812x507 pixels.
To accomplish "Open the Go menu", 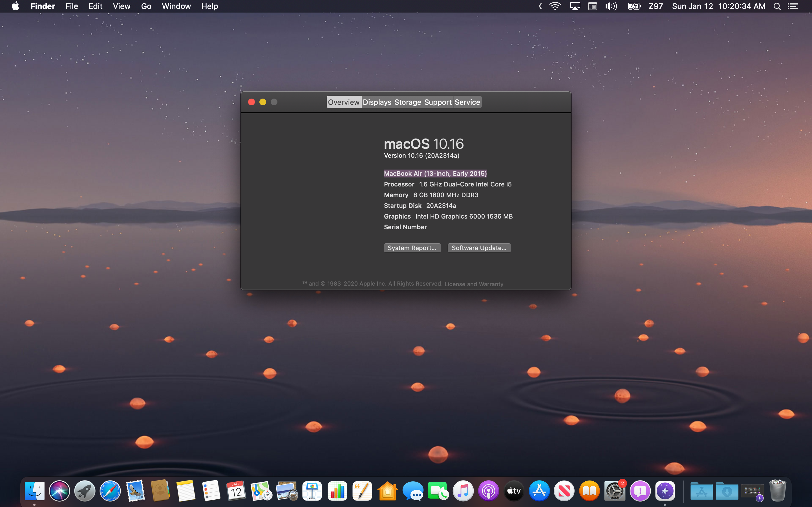I will tap(146, 6).
